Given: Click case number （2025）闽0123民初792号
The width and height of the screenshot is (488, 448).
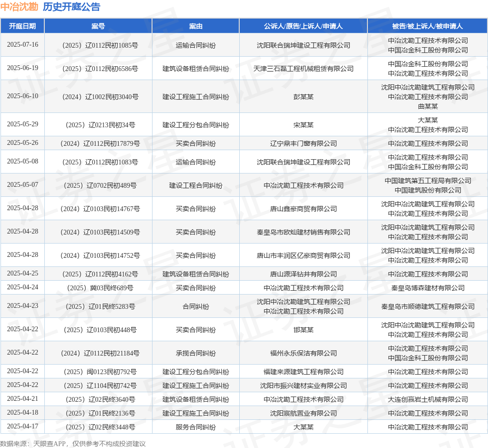Looking at the screenshot, I should pyautogui.click(x=100, y=372).
